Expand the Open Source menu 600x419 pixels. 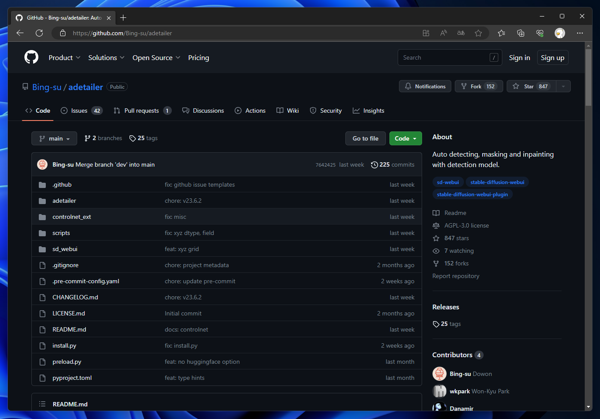click(x=156, y=58)
